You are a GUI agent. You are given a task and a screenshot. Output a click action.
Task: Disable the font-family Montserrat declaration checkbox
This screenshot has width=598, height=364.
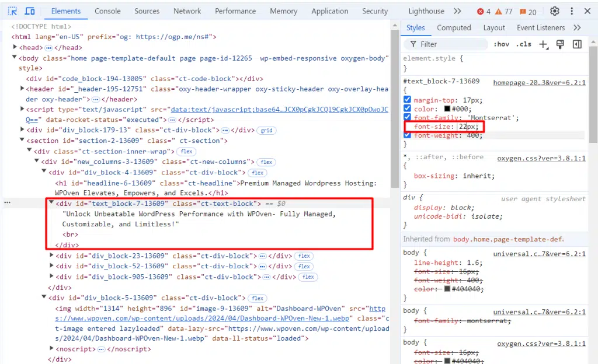pos(408,118)
